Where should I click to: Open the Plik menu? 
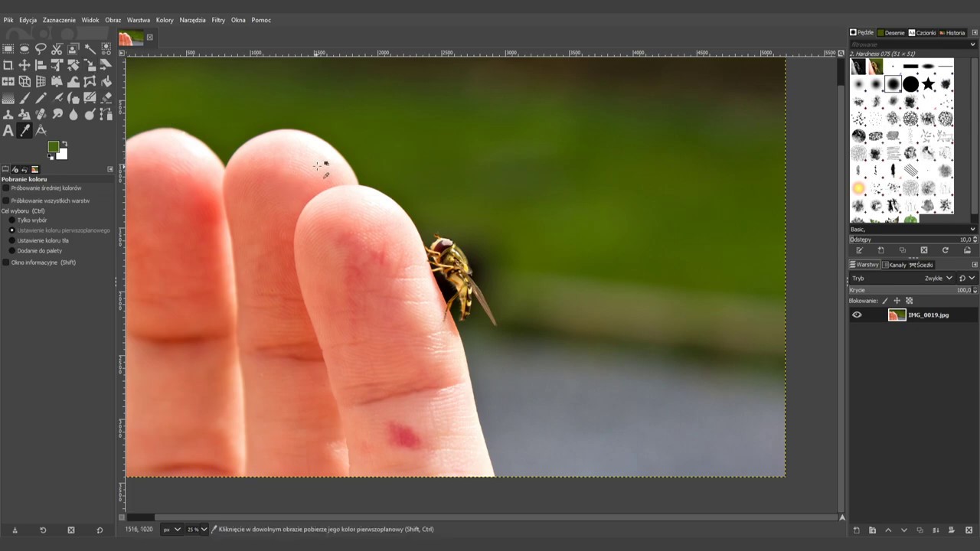[8, 20]
